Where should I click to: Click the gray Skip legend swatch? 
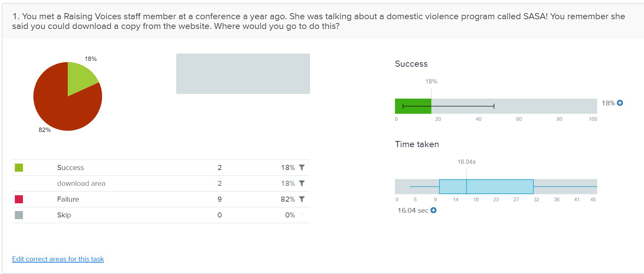point(19,215)
